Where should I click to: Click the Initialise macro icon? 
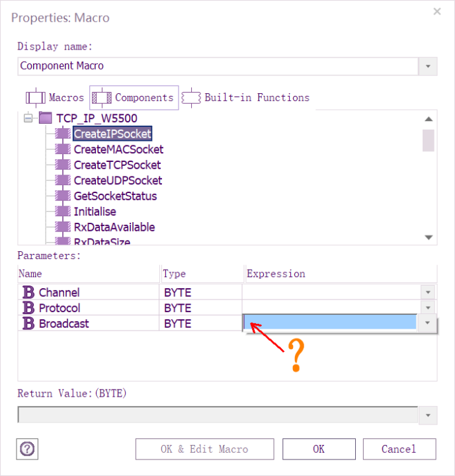[x=63, y=212]
